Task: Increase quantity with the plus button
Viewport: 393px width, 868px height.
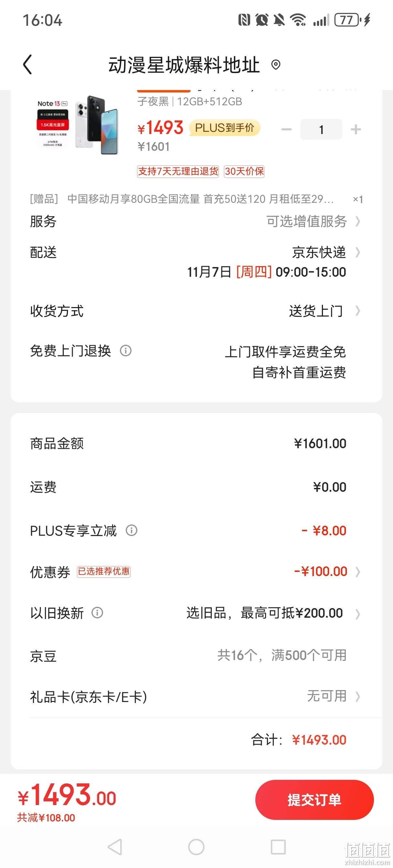Action: click(x=356, y=129)
